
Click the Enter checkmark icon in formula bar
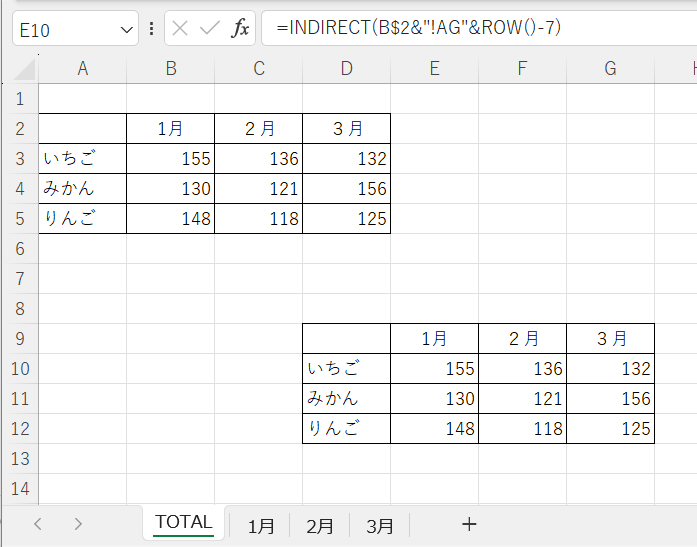209,29
